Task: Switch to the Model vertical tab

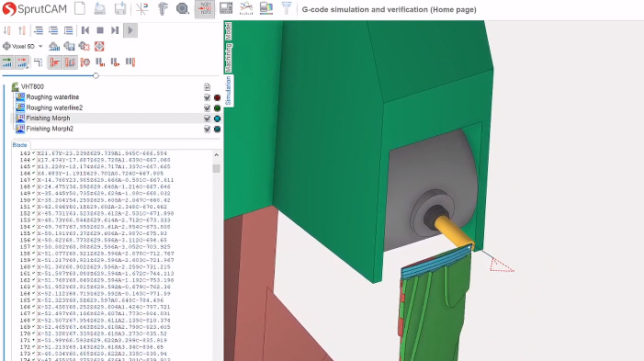Action: [x=229, y=31]
